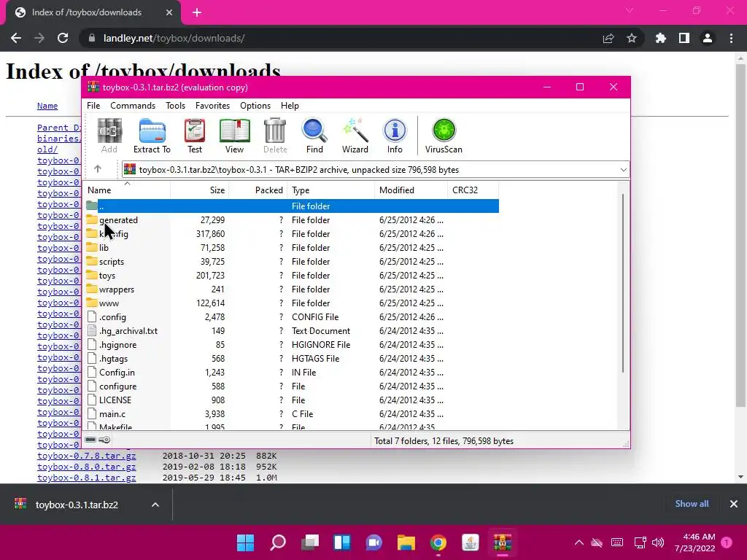Toggle Chrome side panel icon
Viewport: 747px width, 560px height.
(684, 38)
